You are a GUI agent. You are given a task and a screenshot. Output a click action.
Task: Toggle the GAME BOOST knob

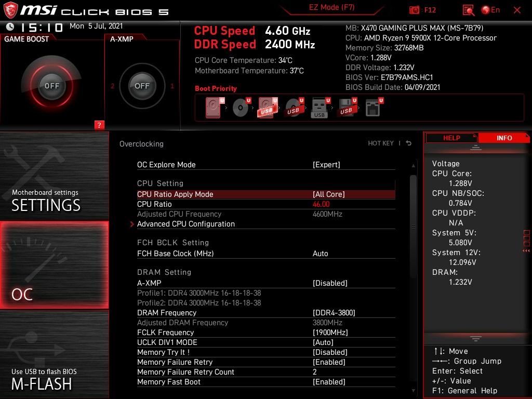(51, 86)
